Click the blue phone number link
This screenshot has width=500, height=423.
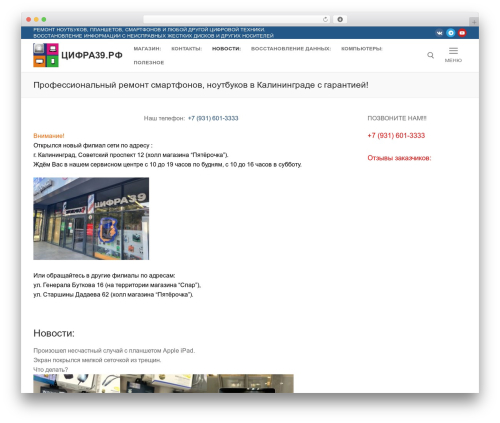pyautogui.click(x=213, y=118)
